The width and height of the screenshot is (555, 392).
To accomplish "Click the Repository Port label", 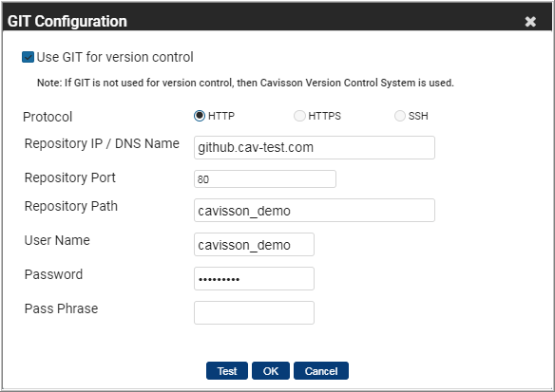I will (x=69, y=177).
